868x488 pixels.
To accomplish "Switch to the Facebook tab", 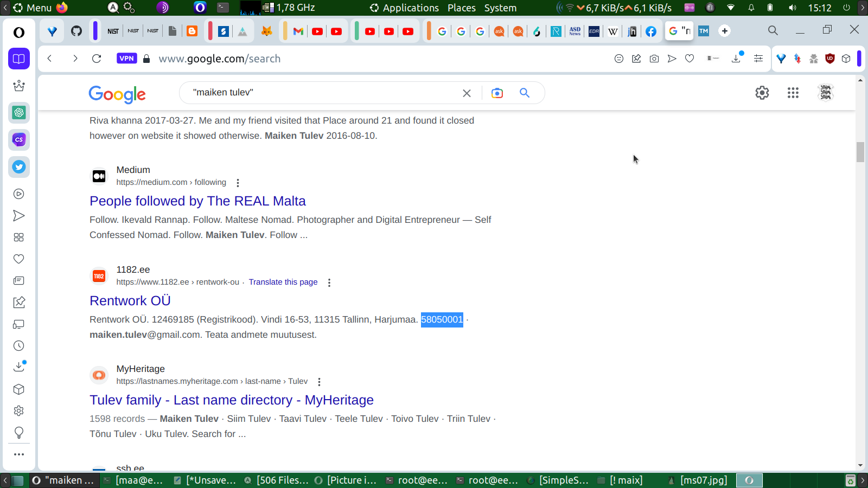I will (x=651, y=31).
